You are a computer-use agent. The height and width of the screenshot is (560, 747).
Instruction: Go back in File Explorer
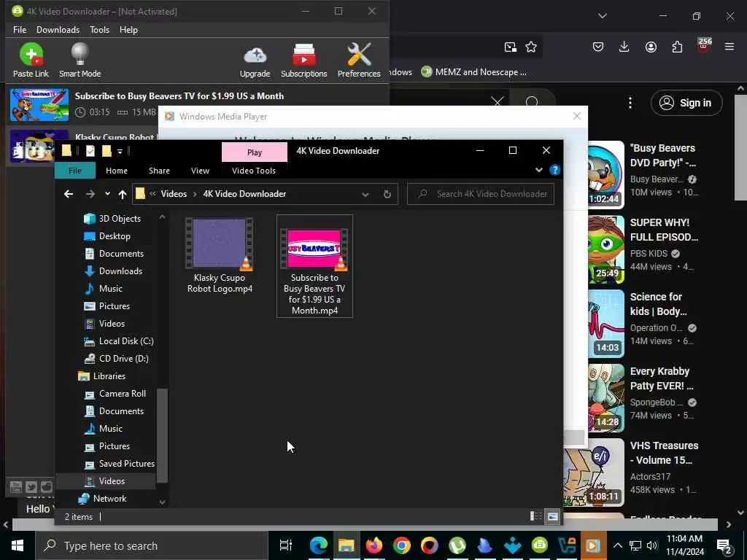(69, 194)
